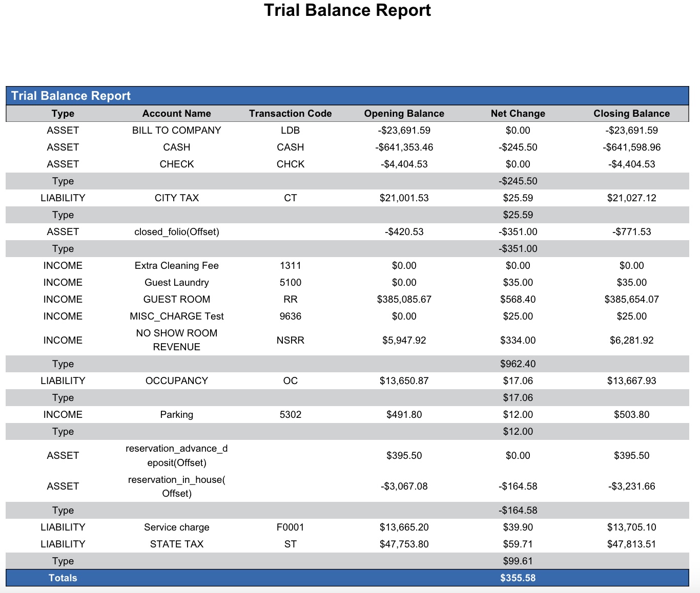Select the Extra Cleaning Fee row name
The width and height of the screenshot is (700, 593).
coord(176,266)
